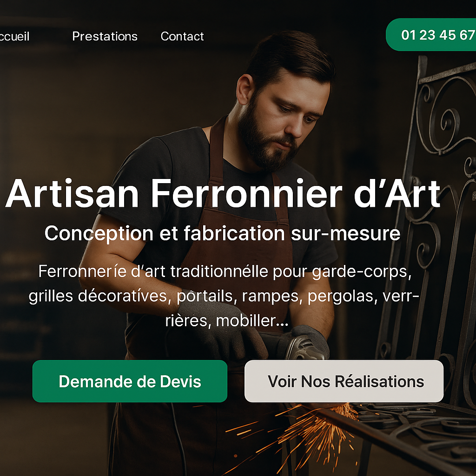Click the partially visible Accueil nav link
Screen dimensions: 476x476
(x=14, y=36)
